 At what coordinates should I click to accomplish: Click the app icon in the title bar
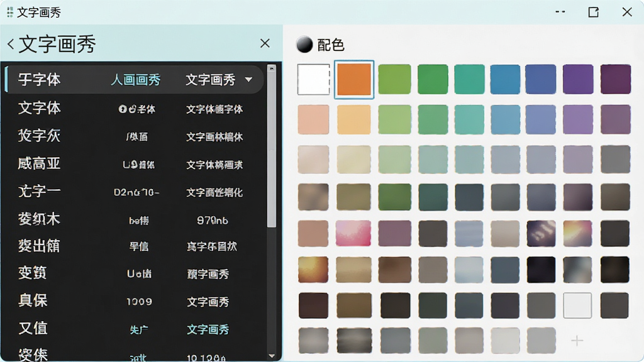click(10, 13)
